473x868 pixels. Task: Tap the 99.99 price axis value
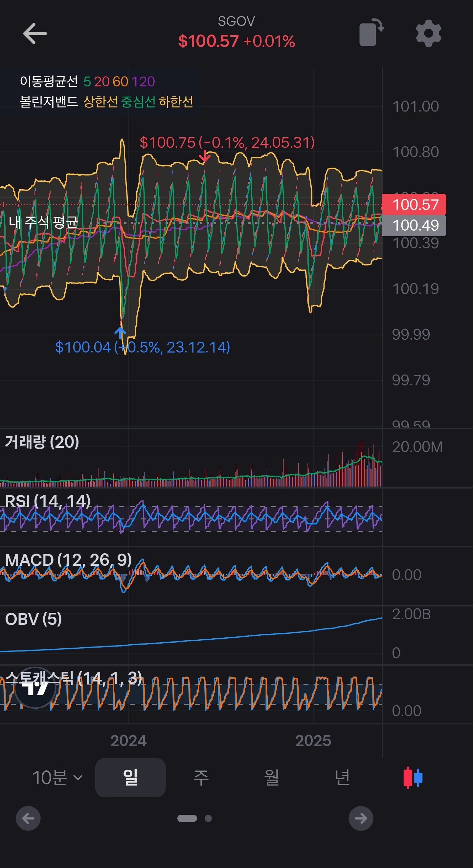point(411,334)
